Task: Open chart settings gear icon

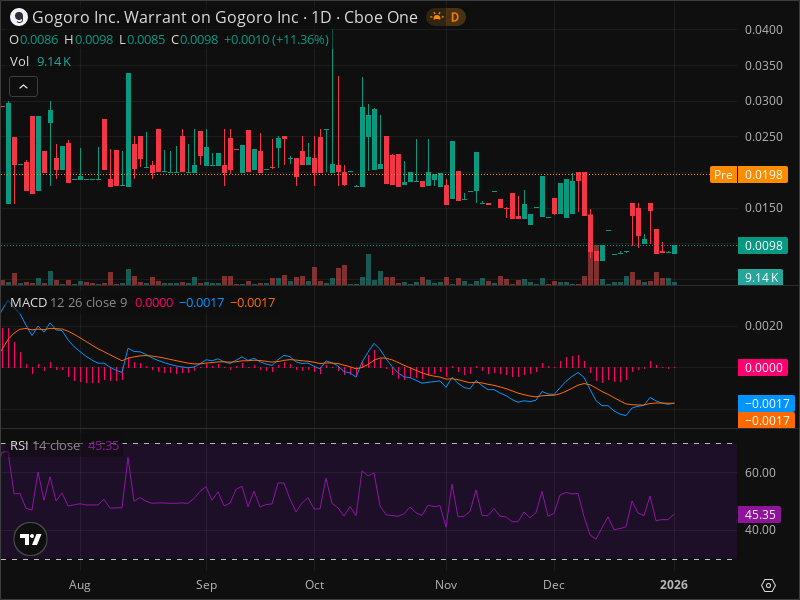Action: [768, 585]
